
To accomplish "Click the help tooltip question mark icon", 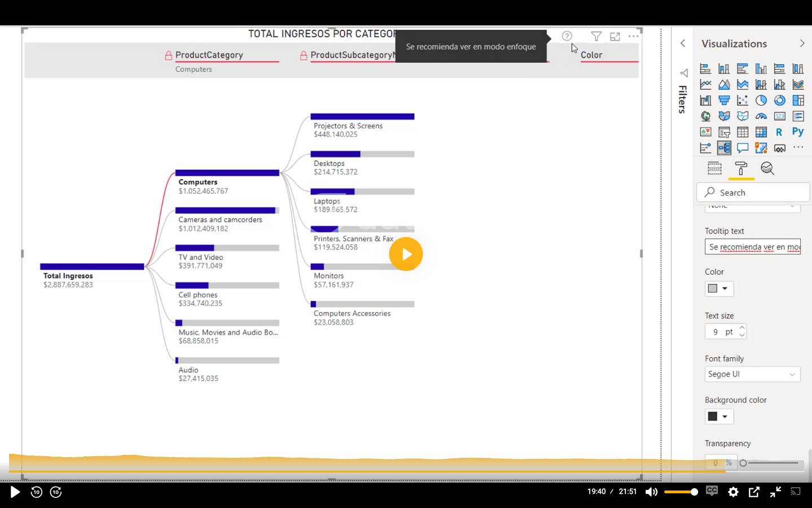I will [567, 36].
